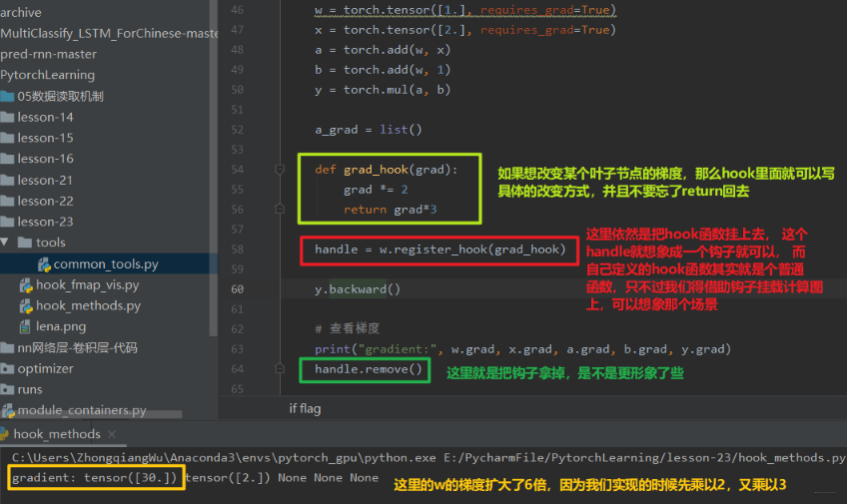The width and height of the screenshot is (847, 504).
Task: Click the Python icon beside hook_methods.py in tree
Action: point(25,306)
